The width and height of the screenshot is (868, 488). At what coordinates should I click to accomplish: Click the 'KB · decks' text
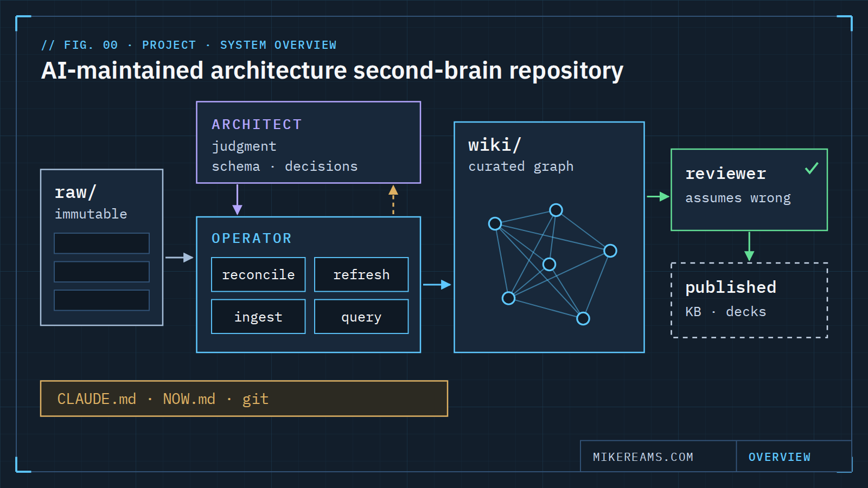tap(726, 312)
